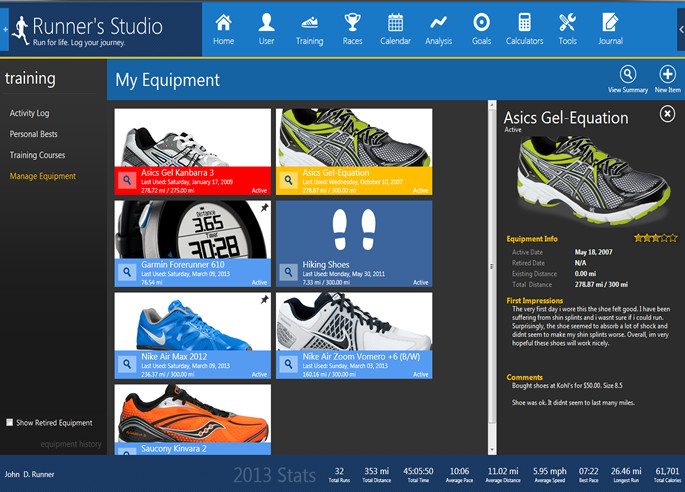Select the Garmin Forerunner 610 watch image
Screen dimensions: 685x492
click(x=193, y=230)
